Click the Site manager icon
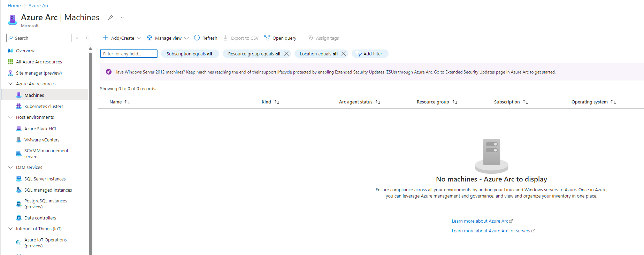Viewport: 644px width, 255px height. click(x=10, y=73)
